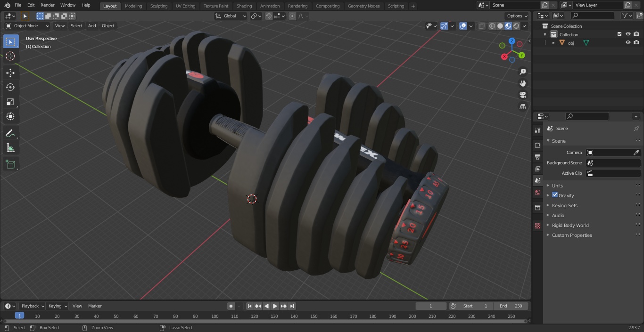Choose the Select Box tool
Viewport: 644px width, 332px height.
(x=10, y=41)
